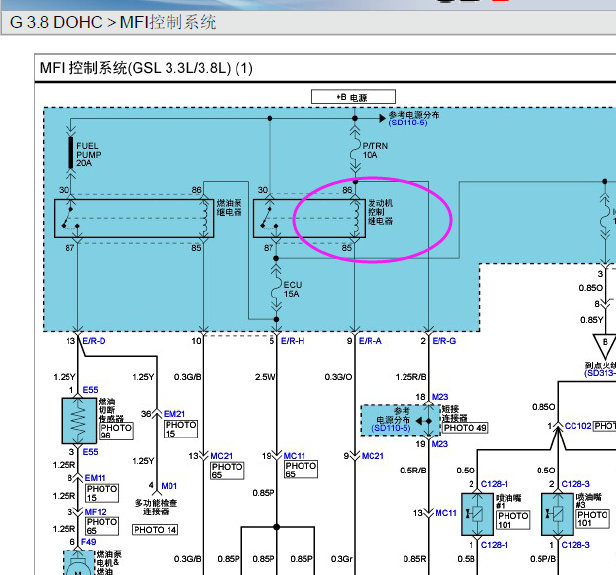Click PHOTO 65 button below MC21

(x=227, y=471)
